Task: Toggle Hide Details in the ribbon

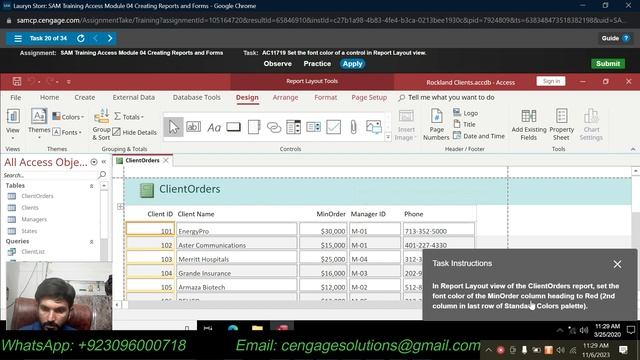Action: pyautogui.click(x=135, y=132)
